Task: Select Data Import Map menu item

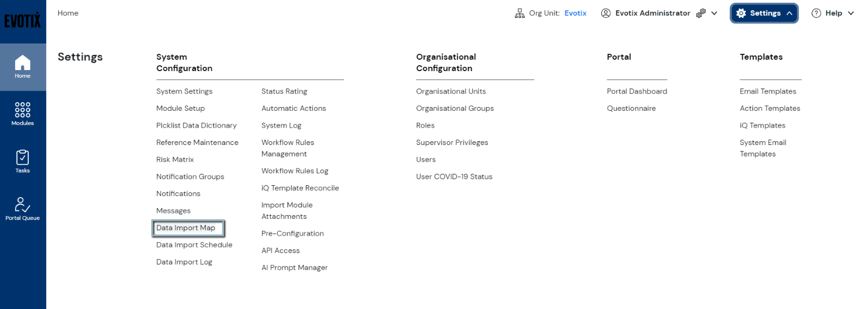Action: coord(186,228)
